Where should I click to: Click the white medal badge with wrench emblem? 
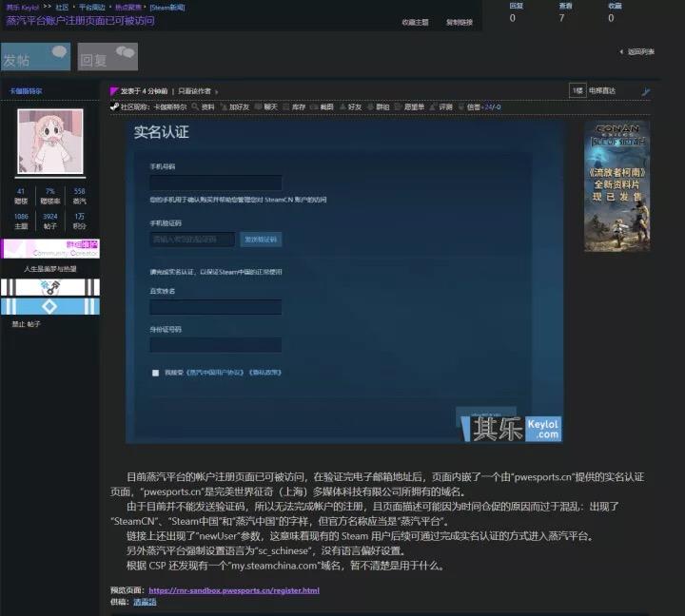click(x=50, y=287)
